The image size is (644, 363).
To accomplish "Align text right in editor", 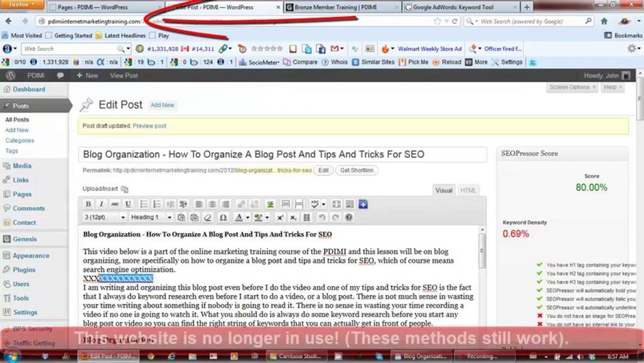I will click(226, 204).
